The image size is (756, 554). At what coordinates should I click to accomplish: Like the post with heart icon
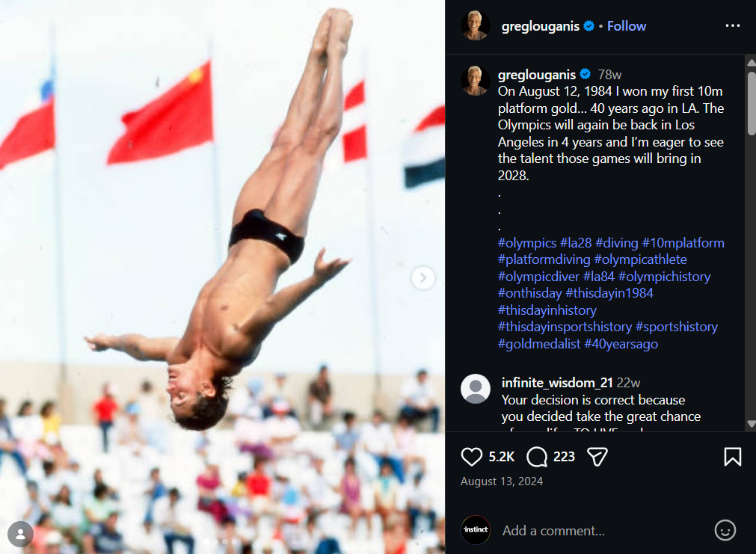[x=471, y=457]
